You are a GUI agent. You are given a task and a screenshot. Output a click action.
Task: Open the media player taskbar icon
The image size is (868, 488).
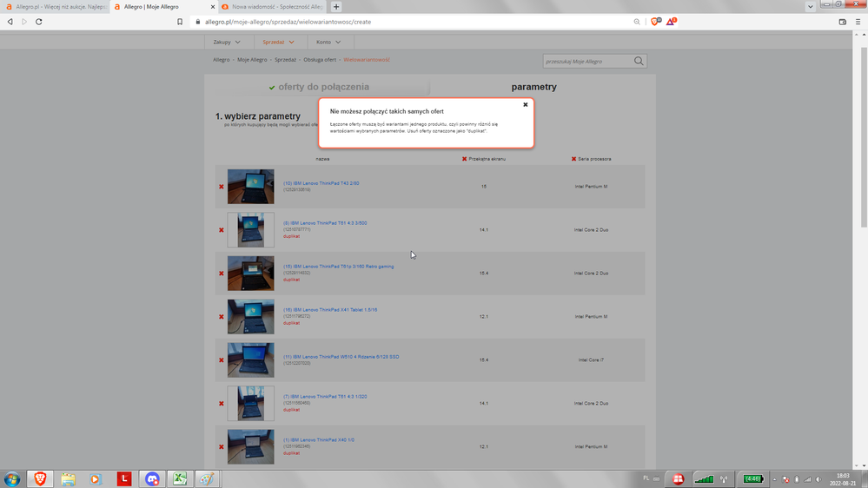(x=96, y=479)
